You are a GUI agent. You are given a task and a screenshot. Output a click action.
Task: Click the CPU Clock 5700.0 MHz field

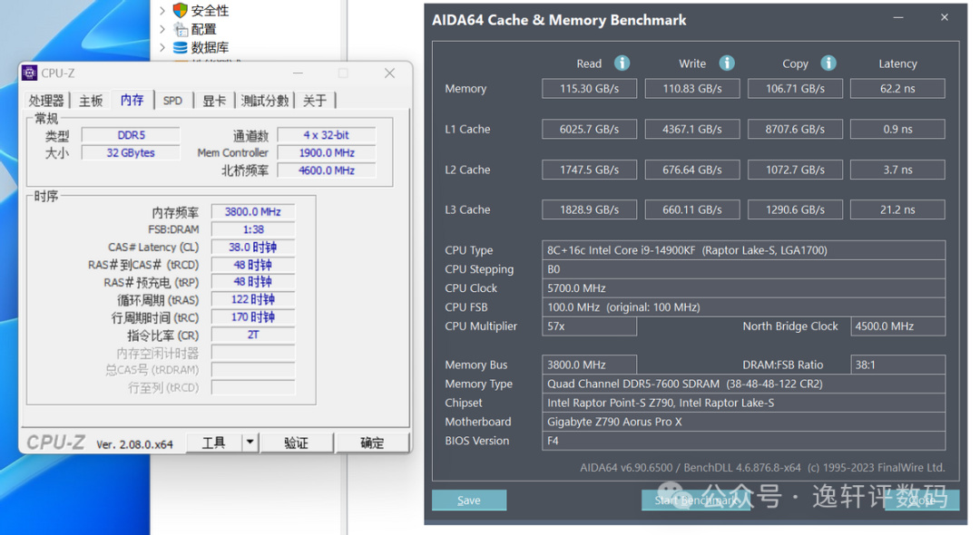click(744, 288)
